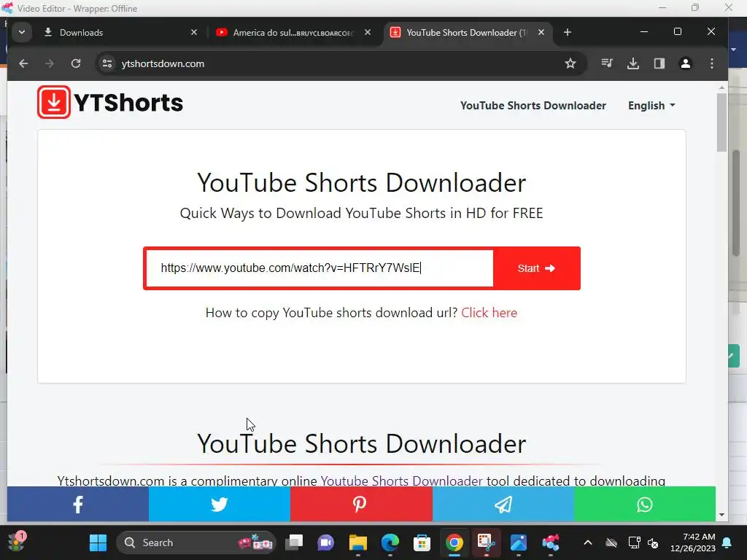Open Photos app on taskbar
Image resolution: width=747 pixels, height=560 pixels.
519,542
